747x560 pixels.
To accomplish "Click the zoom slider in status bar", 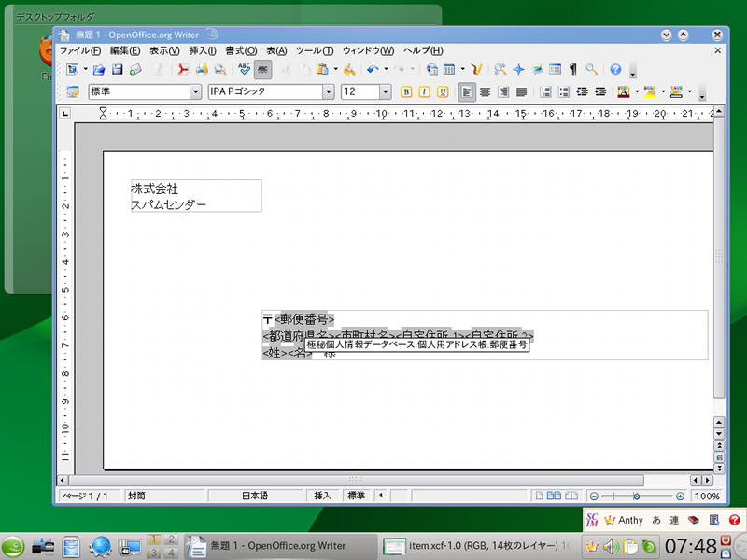I will click(637, 496).
